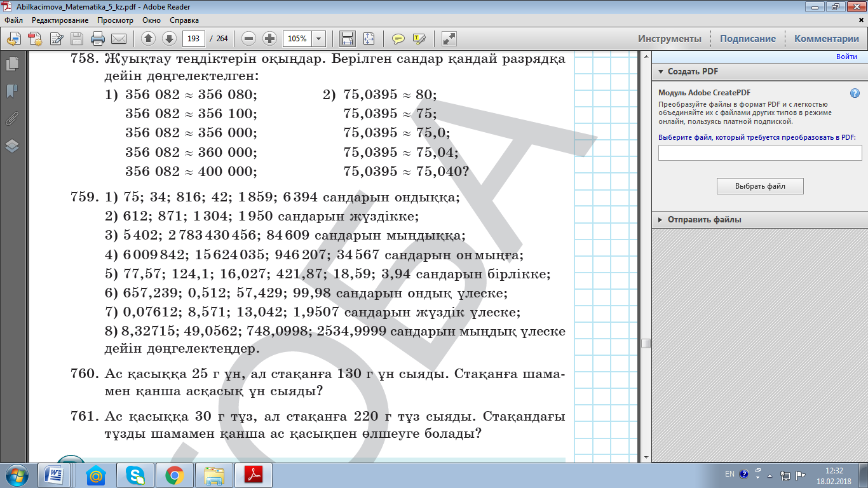Click the taskbar clock and date

pos(834,475)
